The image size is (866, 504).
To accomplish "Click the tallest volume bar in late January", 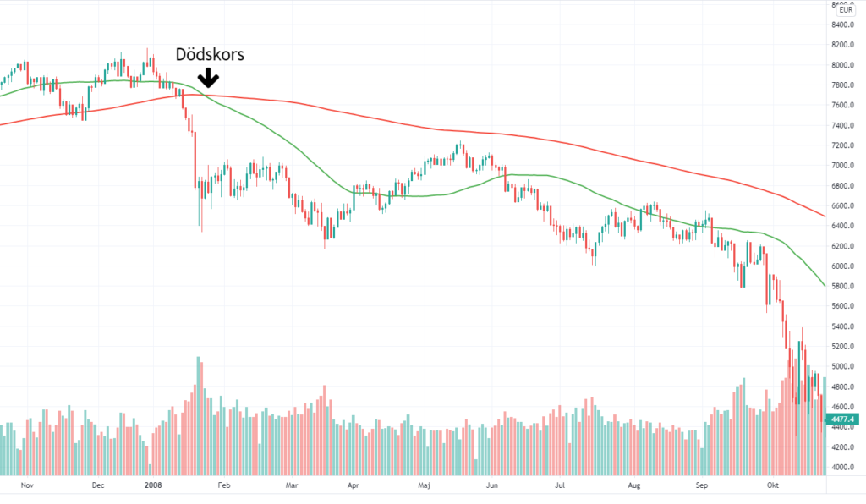I will pyautogui.click(x=200, y=414).
